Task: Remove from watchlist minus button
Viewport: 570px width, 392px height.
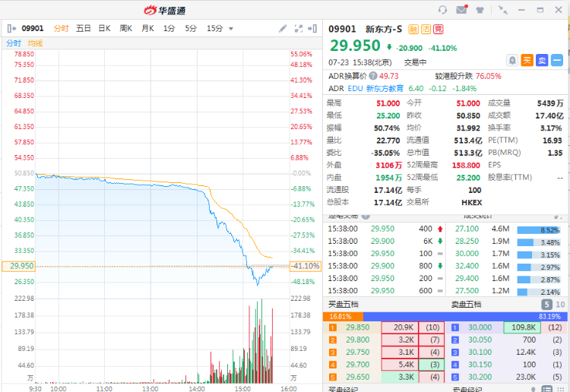Action: click(556, 60)
